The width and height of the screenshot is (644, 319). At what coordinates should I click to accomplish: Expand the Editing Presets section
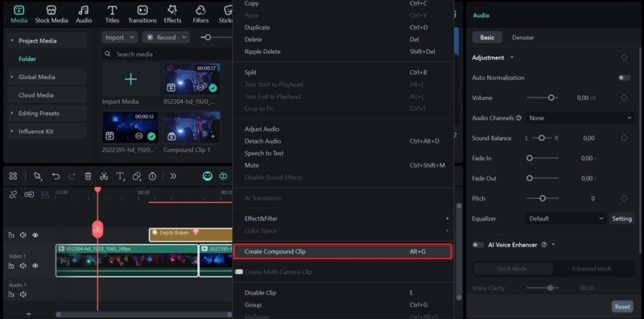[x=12, y=113]
